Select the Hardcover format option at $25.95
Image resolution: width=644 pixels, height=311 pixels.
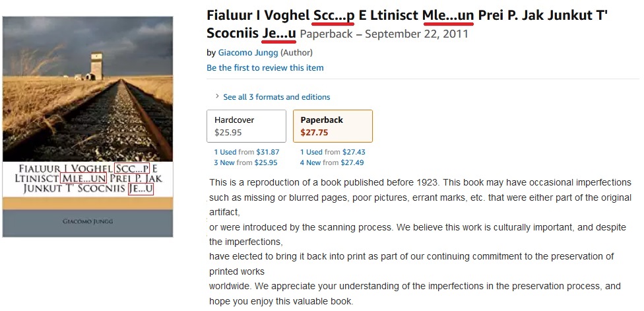tap(246, 126)
